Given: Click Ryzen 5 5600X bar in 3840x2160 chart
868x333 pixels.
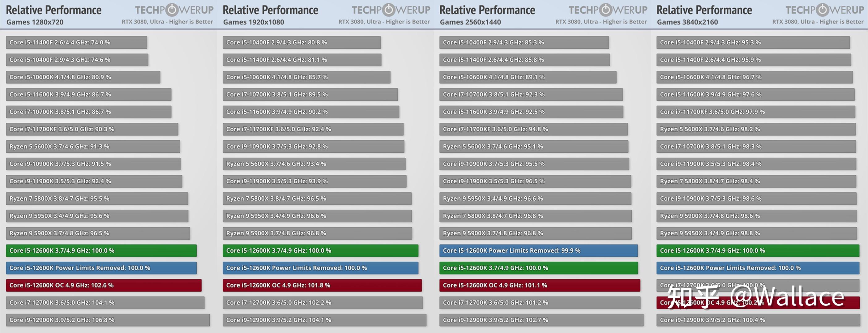Looking at the screenshot, I should point(756,129).
